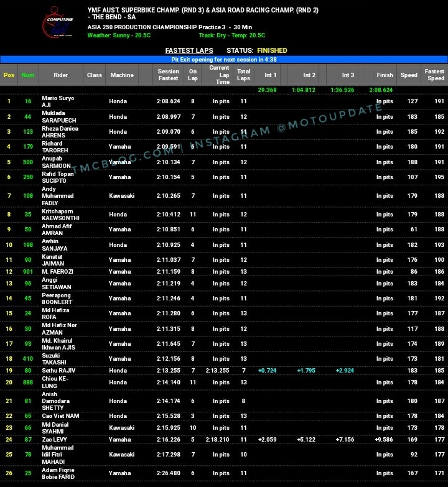448x487 pixels.
Task: Click session fastest time 2:08.997
Action: tap(169, 117)
